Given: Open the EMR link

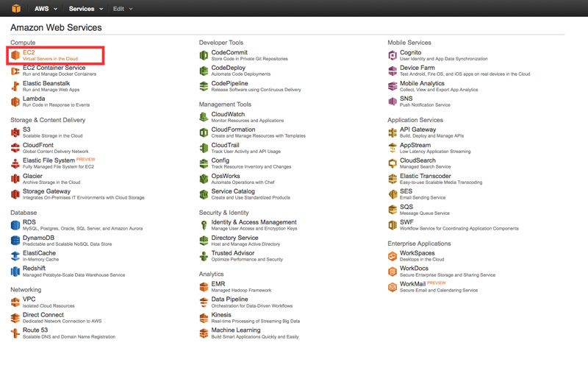Looking at the screenshot, I should pos(218,284).
